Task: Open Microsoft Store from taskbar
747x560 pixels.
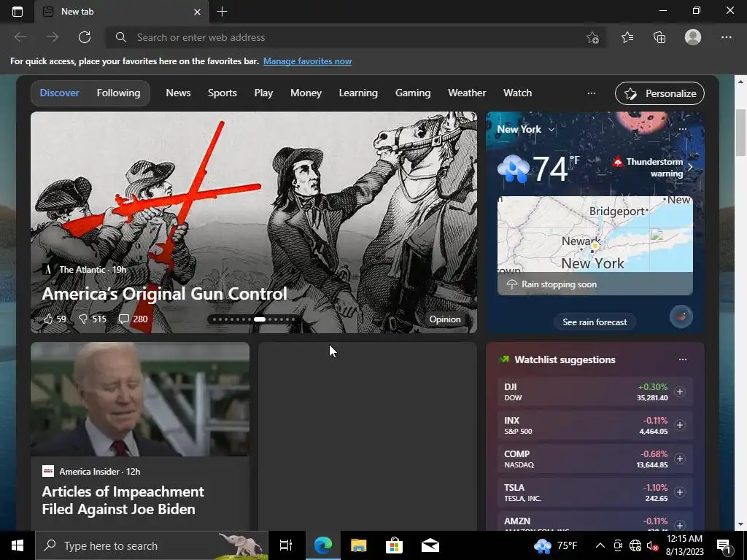Action: click(394, 545)
